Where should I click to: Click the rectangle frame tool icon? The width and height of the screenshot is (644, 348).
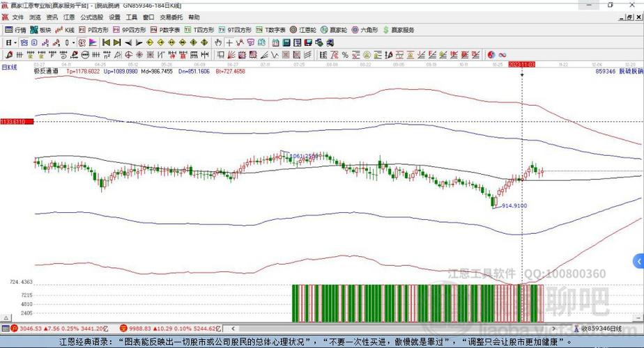point(220,54)
